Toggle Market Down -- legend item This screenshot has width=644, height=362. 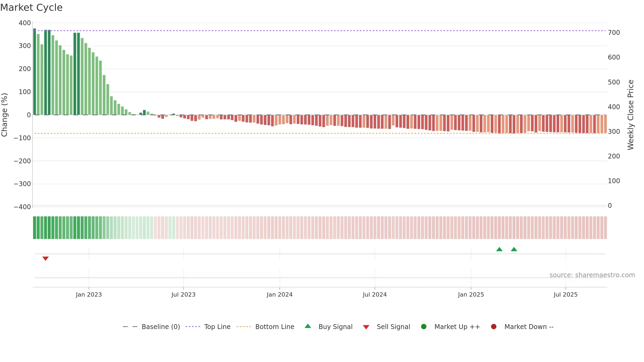(522, 327)
